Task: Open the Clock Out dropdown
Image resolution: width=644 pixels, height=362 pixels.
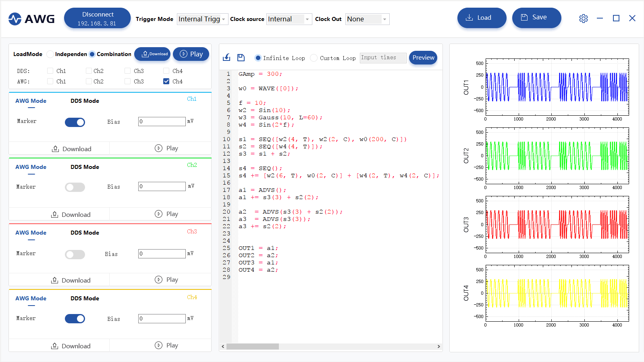Action: point(367,19)
